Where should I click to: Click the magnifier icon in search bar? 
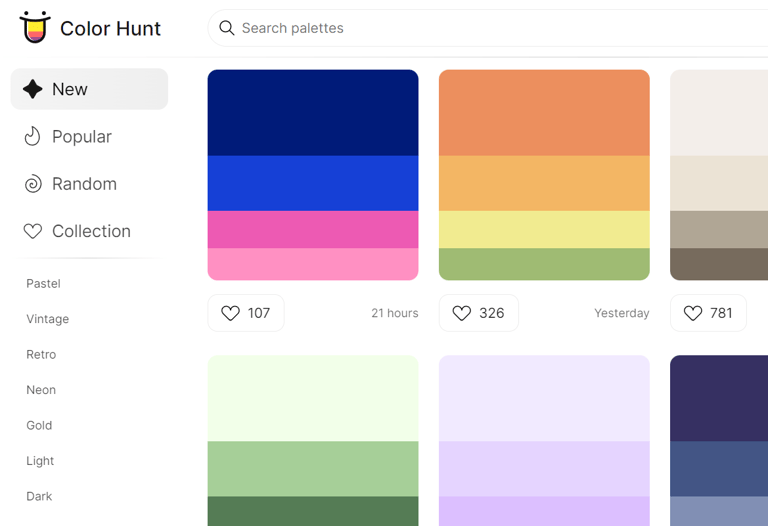click(226, 28)
